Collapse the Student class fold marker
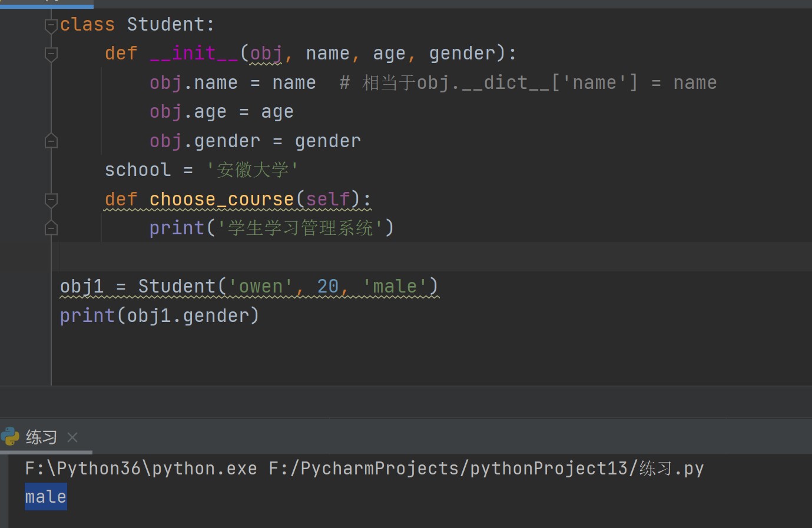Screen dimensions: 812x528 click(x=51, y=25)
